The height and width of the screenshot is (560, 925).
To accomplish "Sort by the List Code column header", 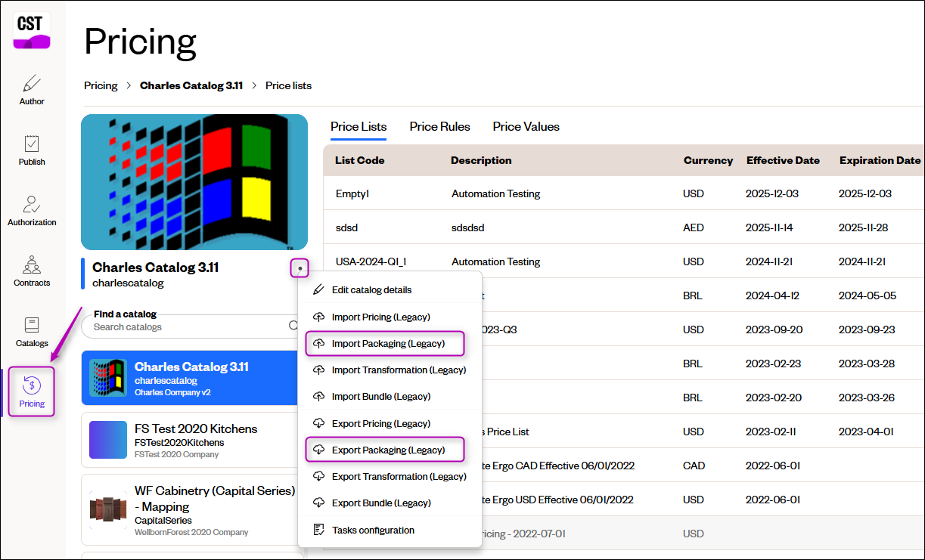I will pyautogui.click(x=359, y=160).
